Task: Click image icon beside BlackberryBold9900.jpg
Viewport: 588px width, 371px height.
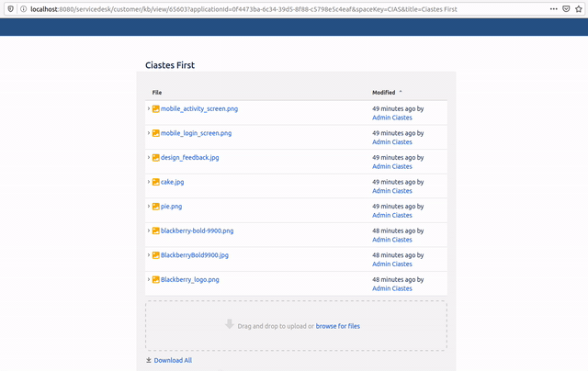Action: (x=155, y=255)
